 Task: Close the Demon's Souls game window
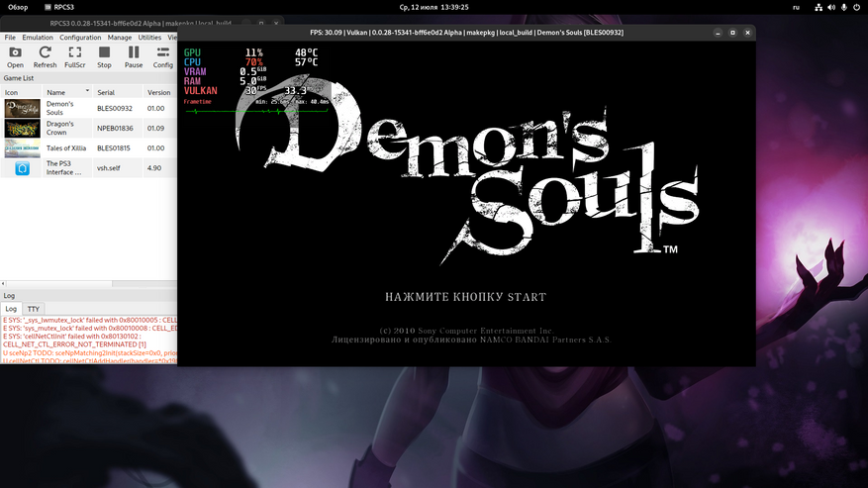(747, 33)
